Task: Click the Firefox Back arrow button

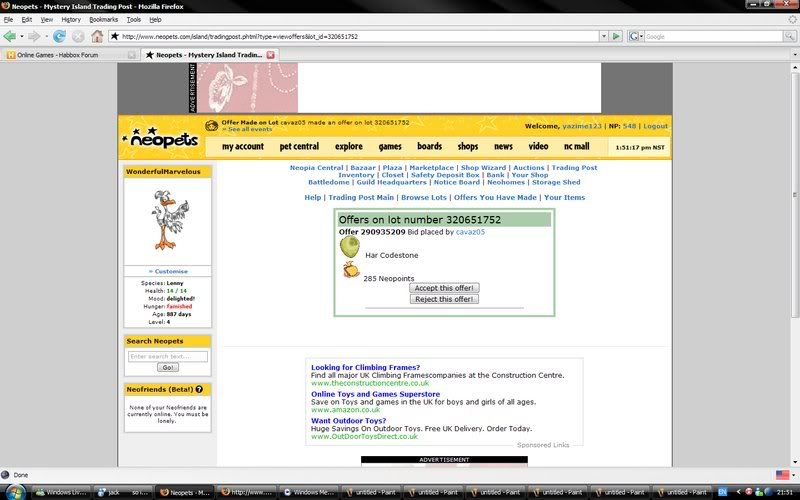Action: tap(10, 36)
